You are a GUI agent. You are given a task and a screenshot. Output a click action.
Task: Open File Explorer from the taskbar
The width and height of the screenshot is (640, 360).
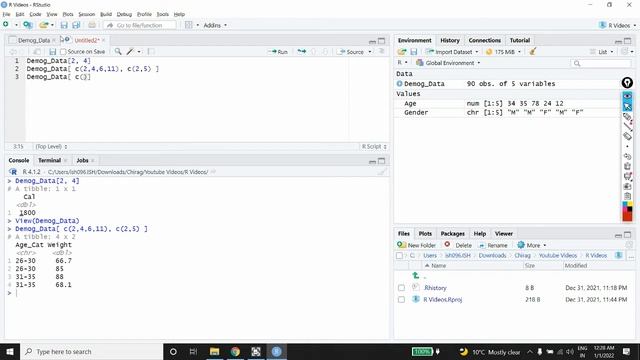point(214,351)
